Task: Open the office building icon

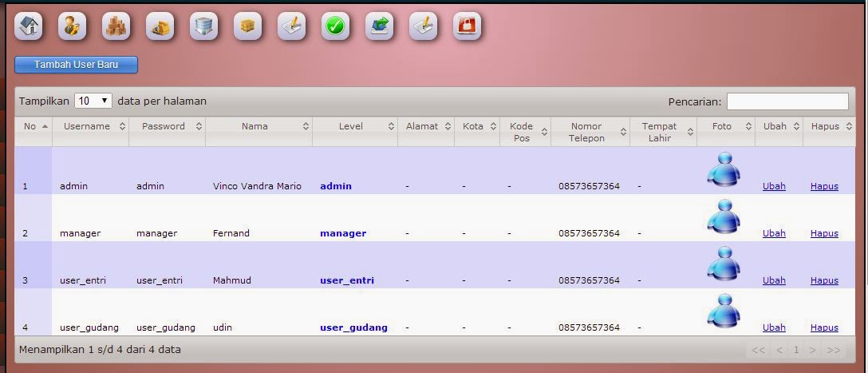Action: 203,26
